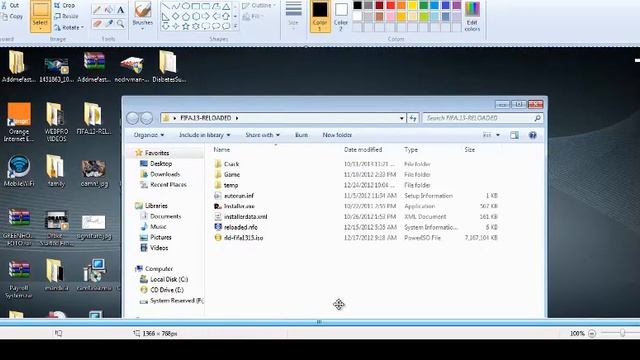
Task: Expand the Shapes gallery list
Action: [x=236, y=26]
